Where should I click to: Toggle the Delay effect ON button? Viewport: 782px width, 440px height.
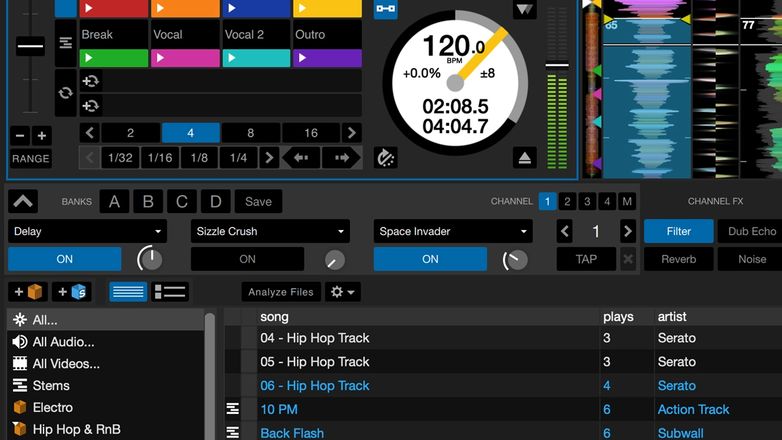point(64,259)
